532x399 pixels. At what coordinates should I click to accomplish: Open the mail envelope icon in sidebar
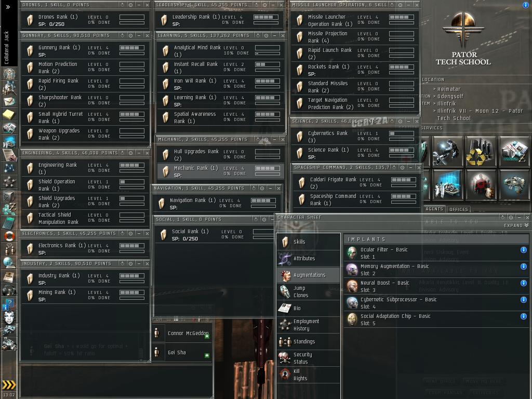click(9, 101)
